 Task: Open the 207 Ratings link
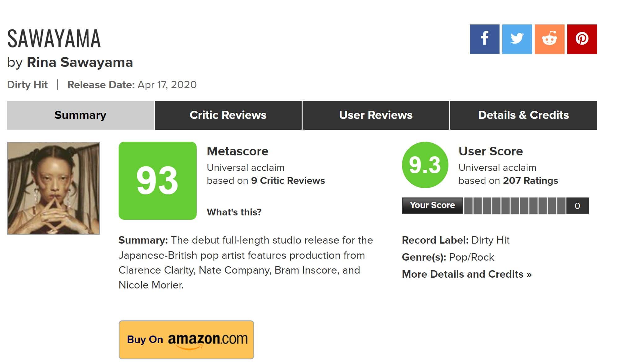coord(530,181)
